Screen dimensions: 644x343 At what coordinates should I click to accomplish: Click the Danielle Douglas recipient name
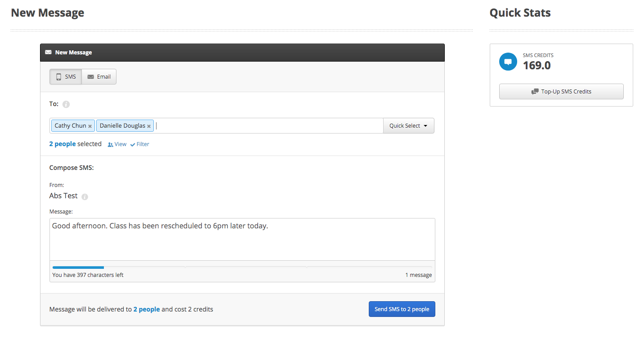click(x=122, y=126)
